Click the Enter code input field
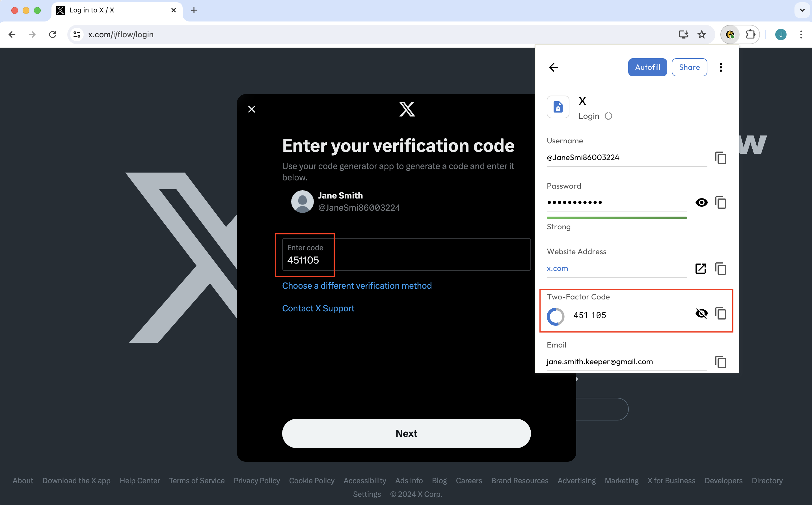 click(406, 255)
